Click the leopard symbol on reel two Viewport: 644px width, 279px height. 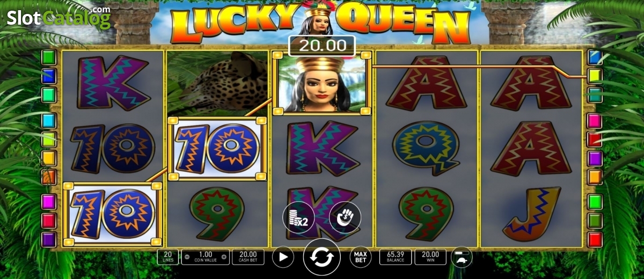217,83
